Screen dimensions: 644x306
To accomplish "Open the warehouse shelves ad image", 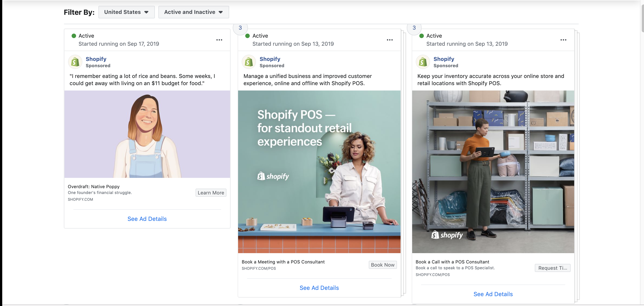I will point(493,172).
